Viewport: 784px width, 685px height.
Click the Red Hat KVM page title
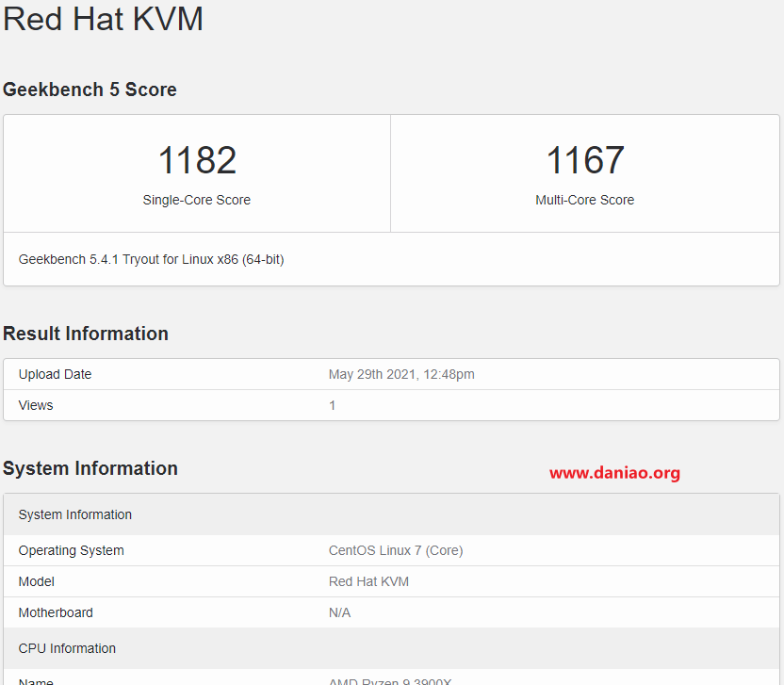(x=103, y=19)
